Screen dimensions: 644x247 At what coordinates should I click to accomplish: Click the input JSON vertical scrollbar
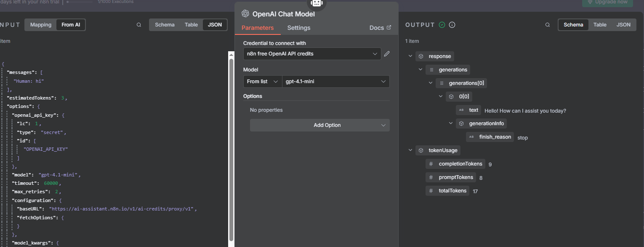231,147
